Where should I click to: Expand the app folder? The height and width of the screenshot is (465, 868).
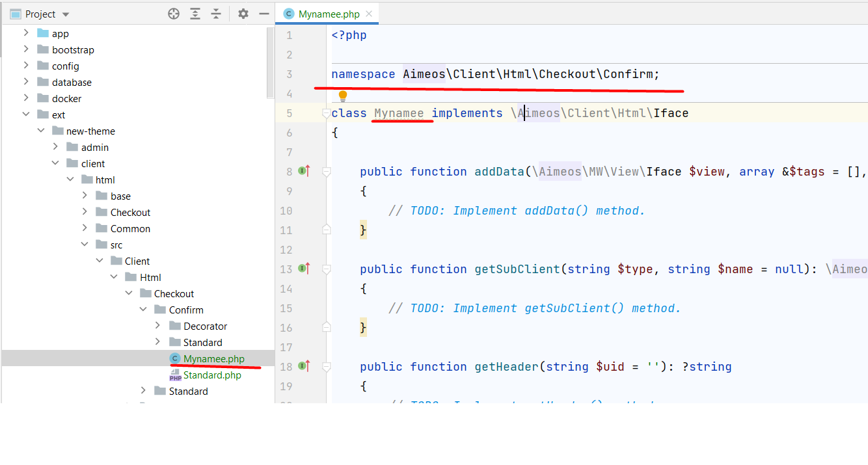(x=26, y=33)
